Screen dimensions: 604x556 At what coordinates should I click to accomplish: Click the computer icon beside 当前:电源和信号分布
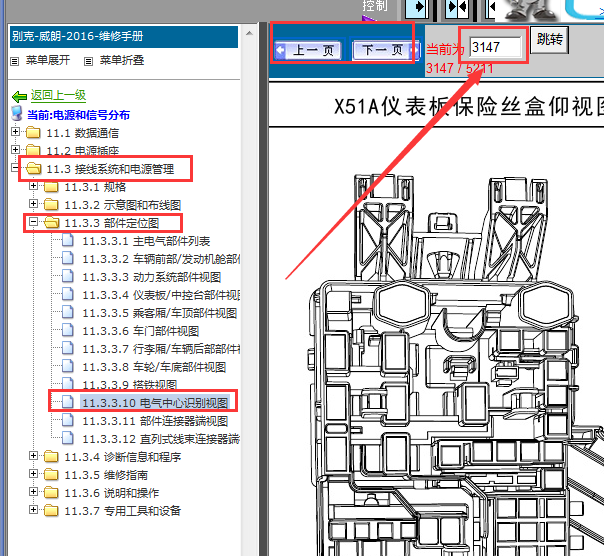[x=17, y=113]
